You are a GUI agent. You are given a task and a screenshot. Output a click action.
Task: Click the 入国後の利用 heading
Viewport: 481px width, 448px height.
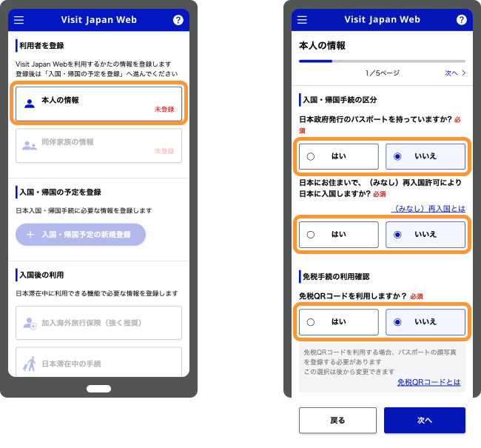[41, 275]
